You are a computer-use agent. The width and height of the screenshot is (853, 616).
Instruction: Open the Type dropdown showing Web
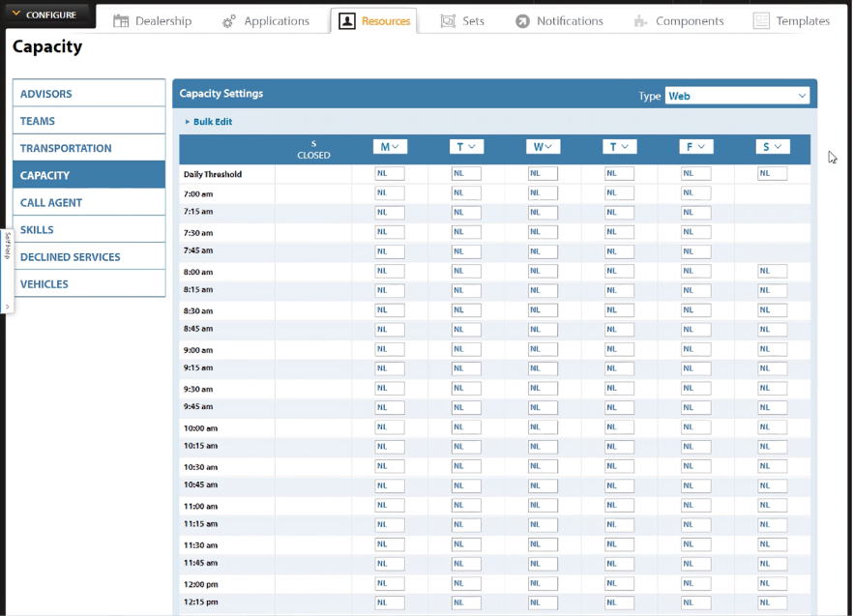click(737, 96)
